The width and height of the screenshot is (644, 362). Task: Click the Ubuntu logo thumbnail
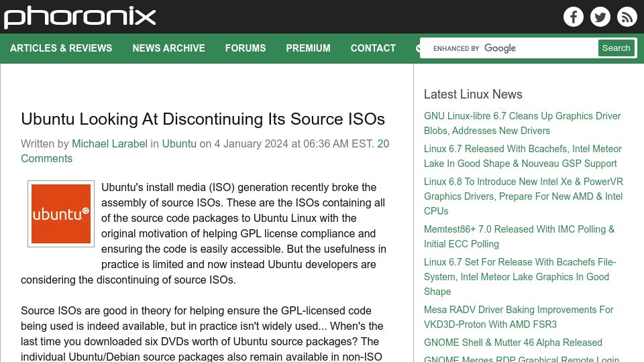tap(61, 214)
